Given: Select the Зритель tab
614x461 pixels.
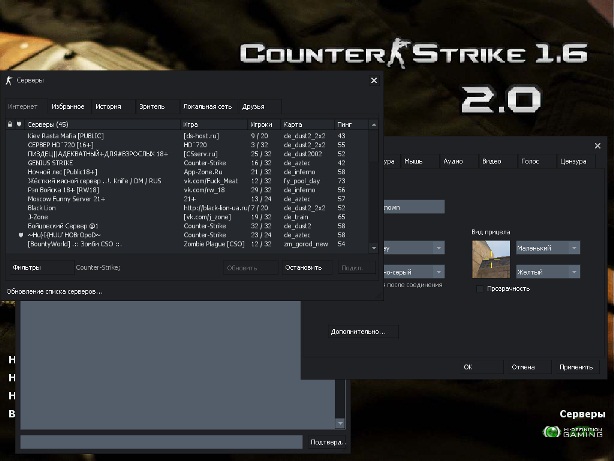Looking at the screenshot, I should click(x=152, y=107).
